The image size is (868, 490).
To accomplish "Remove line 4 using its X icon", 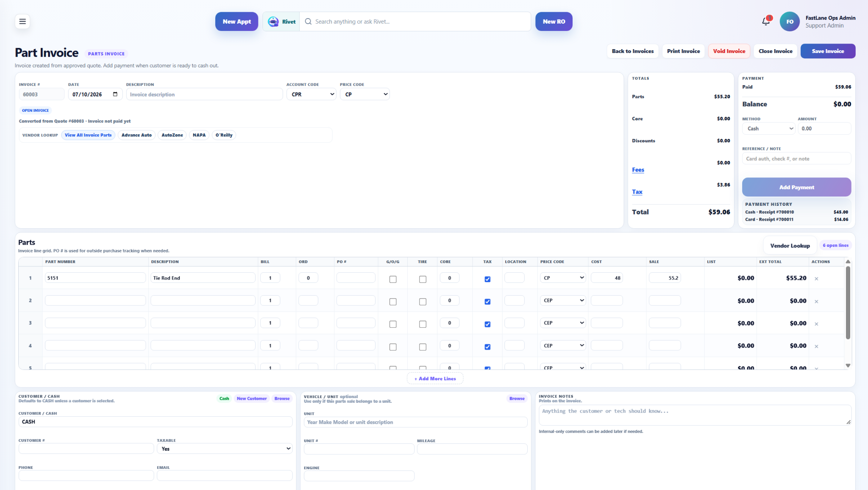I will point(816,346).
